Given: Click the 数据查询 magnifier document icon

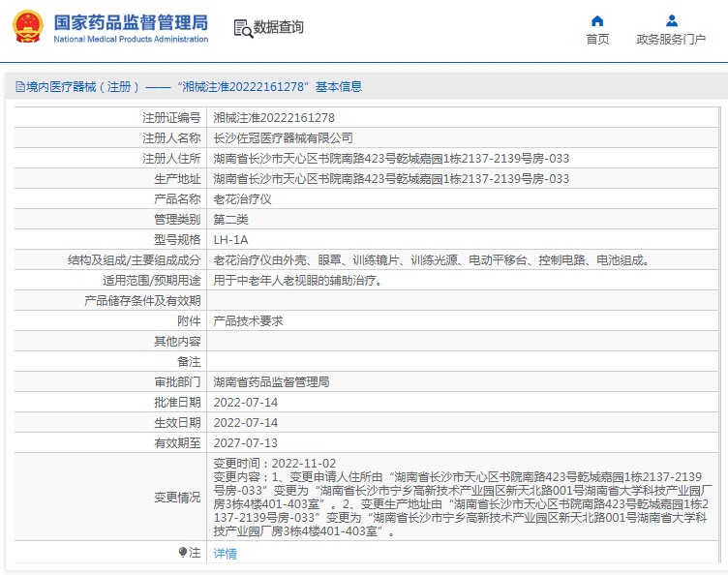Looking at the screenshot, I should point(242,28).
